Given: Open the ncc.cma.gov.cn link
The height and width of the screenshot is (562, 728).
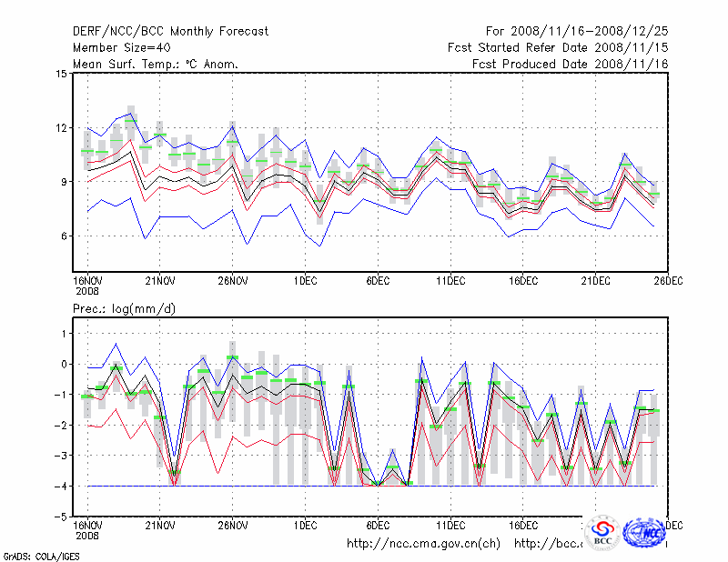Looking at the screenshot, I should point(423,544).
